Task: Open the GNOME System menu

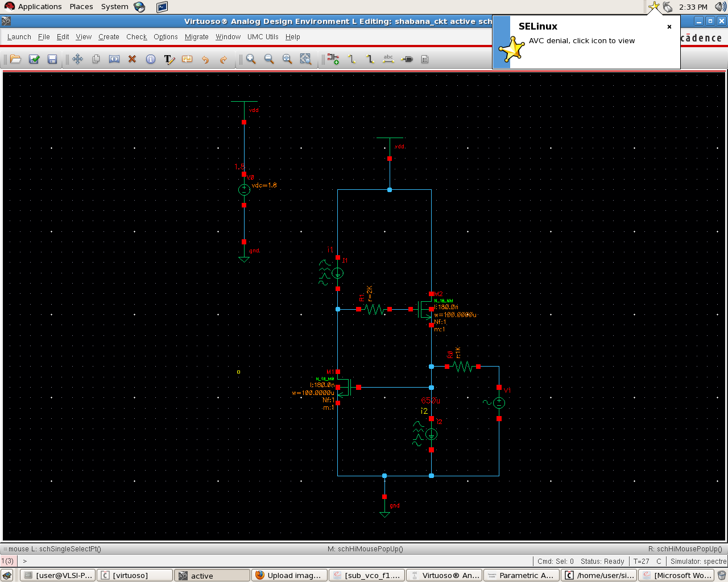Action: 115,7
